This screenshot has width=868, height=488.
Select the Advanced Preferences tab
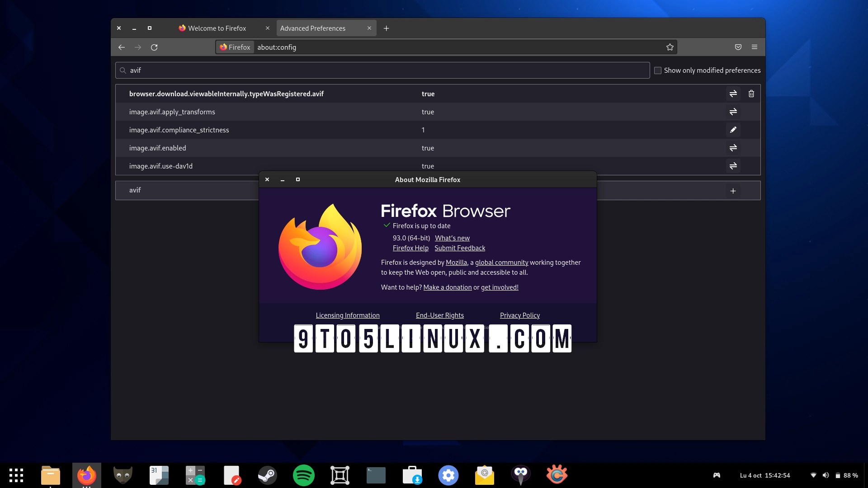313,28
